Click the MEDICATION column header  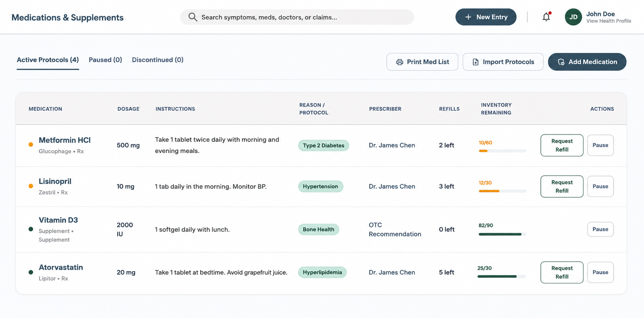(45, 109)
